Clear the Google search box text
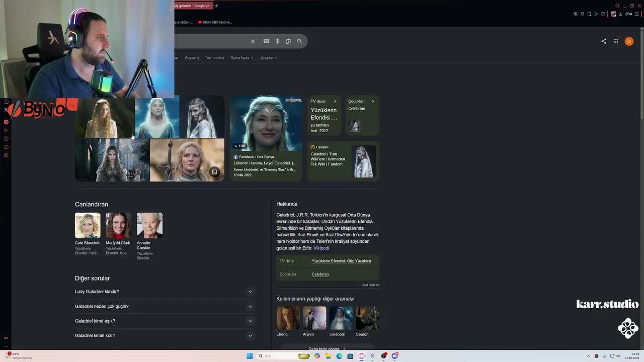This screenshot has height=362, width=644. point(253,41)
